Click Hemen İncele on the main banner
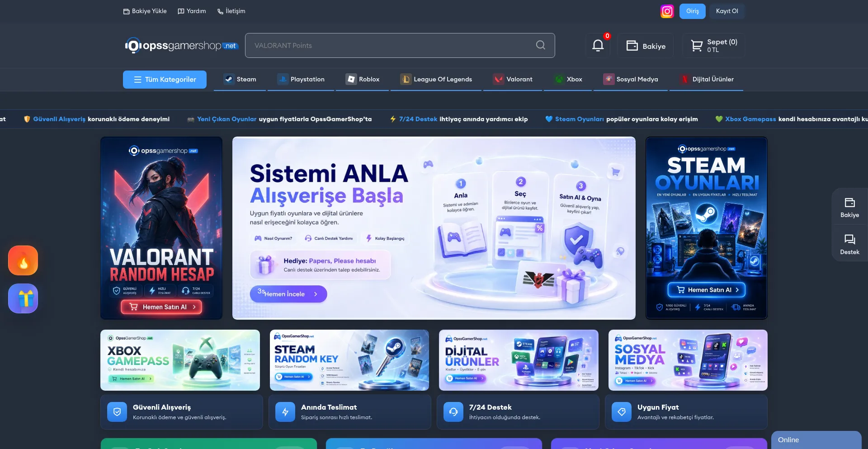This screenshot has height=449, width=868. pos(288,294)
